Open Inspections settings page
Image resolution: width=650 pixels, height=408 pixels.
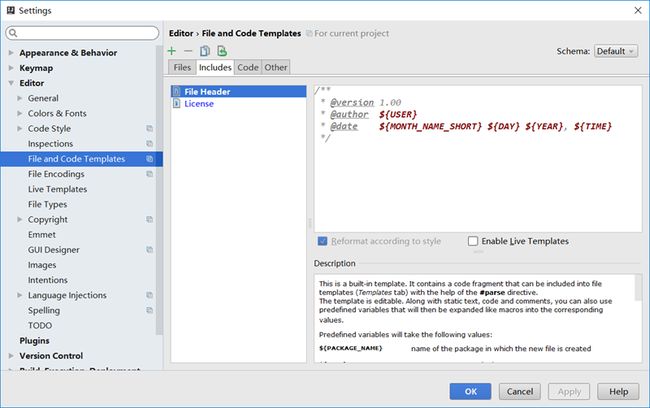click(x=50, y=143)
